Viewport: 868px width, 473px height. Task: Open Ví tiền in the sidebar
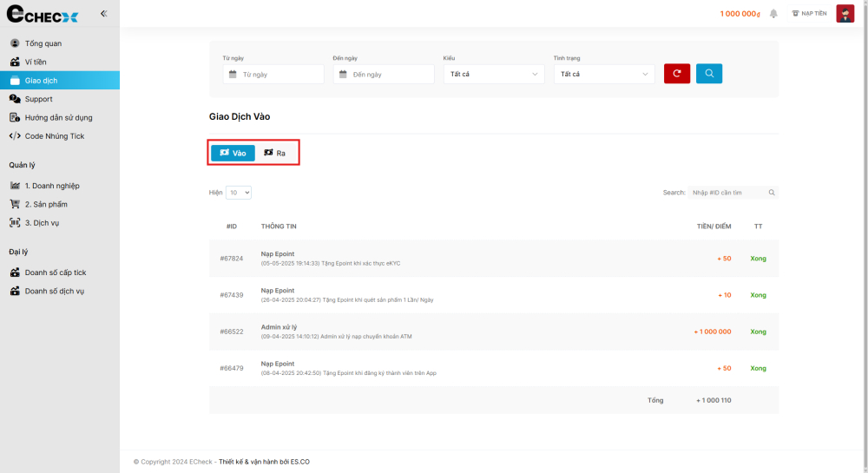pos(36,62)
